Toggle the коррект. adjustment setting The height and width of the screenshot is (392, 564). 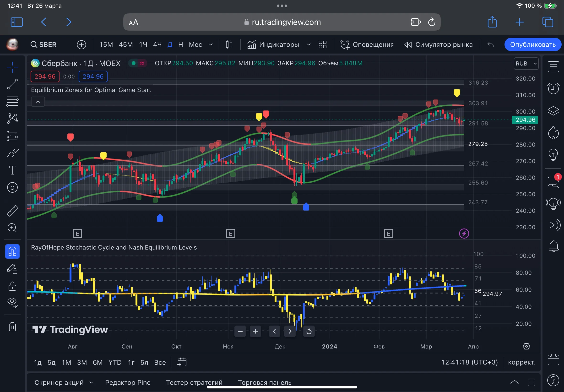(x=521, y=362)
